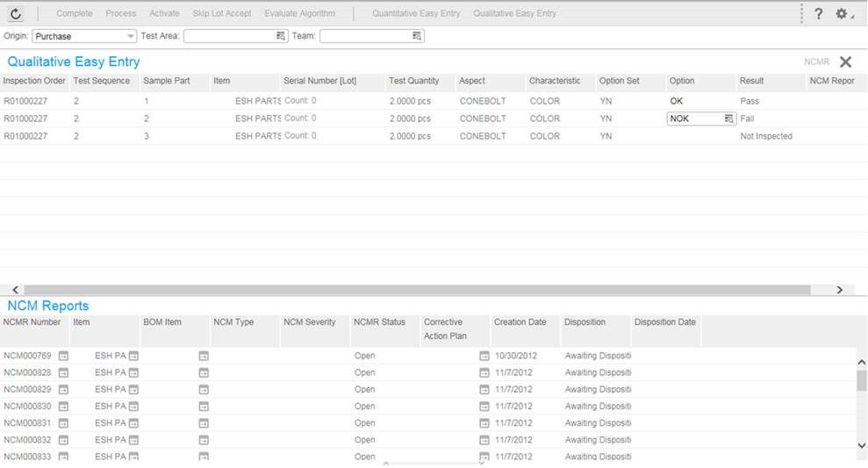This screenshot has width=868, height=468.
Task: Expand the Origin dropdown showing Purchase
Action: coord(131,36)
